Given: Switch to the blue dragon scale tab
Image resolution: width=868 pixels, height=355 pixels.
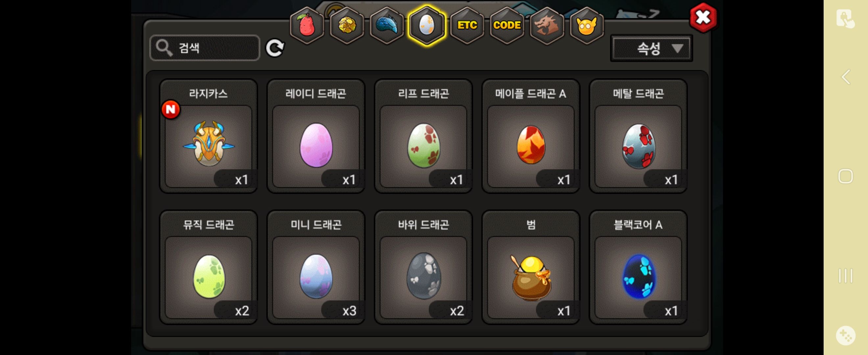Looking at the screenshot, I should point(387,25).
